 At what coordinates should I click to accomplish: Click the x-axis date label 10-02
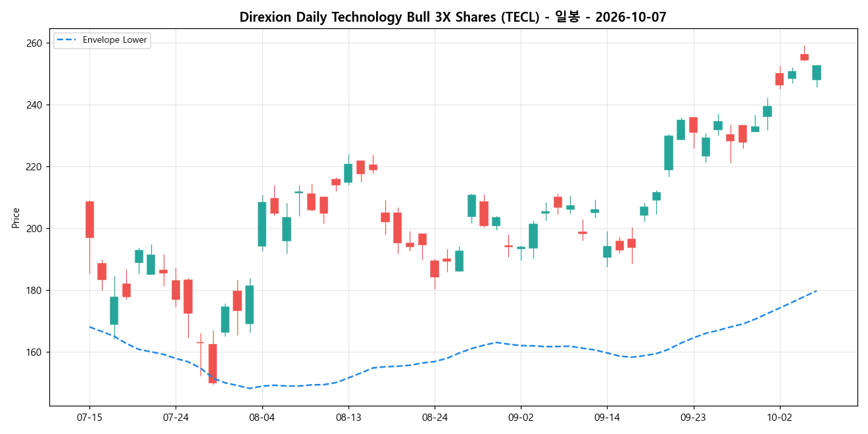[779, 417]
